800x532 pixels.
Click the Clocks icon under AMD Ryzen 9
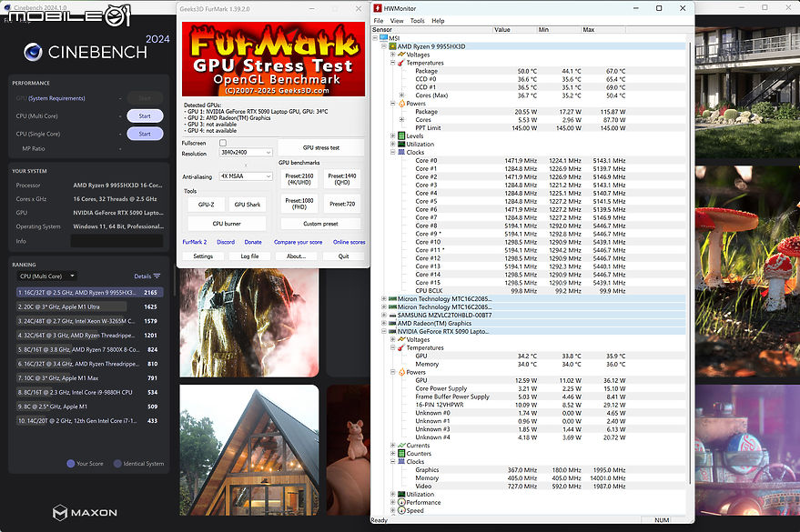pos(401,153)
